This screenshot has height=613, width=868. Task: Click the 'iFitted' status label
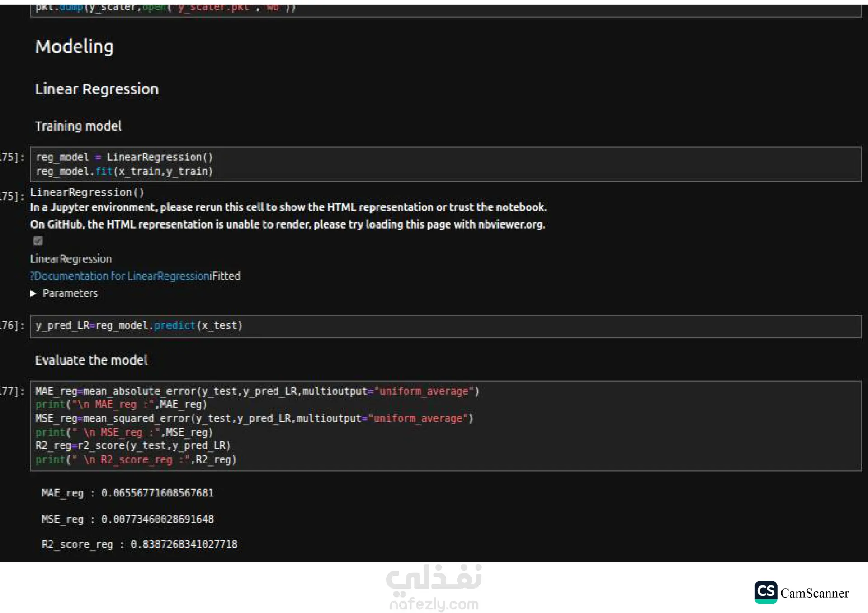tap(225, 276)
